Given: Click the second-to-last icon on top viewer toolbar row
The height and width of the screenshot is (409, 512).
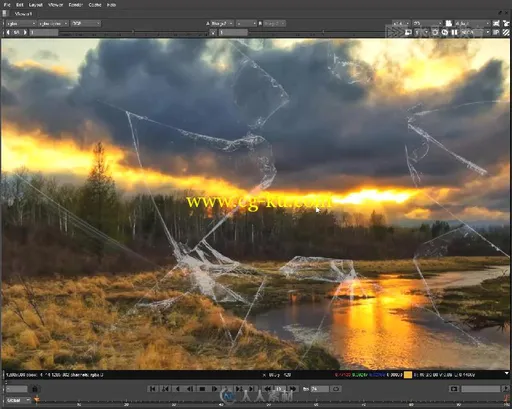Looking at the screenshot, I should [496, 23].
